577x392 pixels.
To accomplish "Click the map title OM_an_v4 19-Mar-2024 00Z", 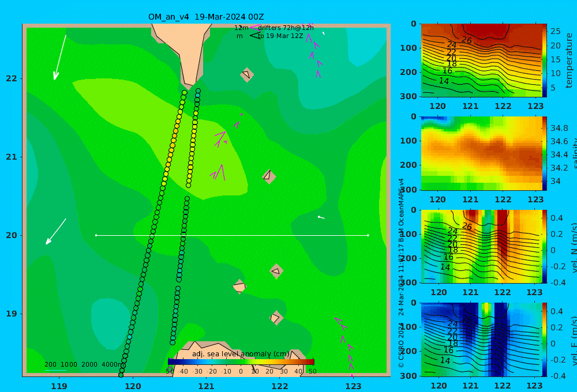I will click(x=206, y=17).
